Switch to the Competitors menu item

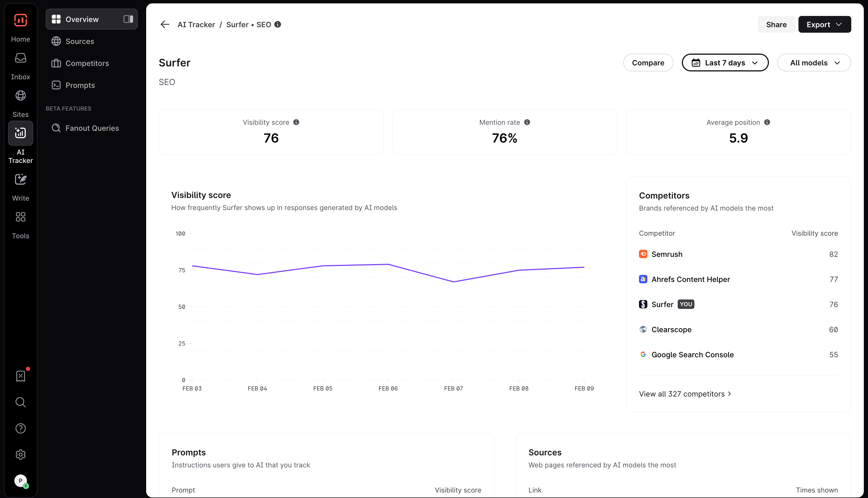coord(87,63)
